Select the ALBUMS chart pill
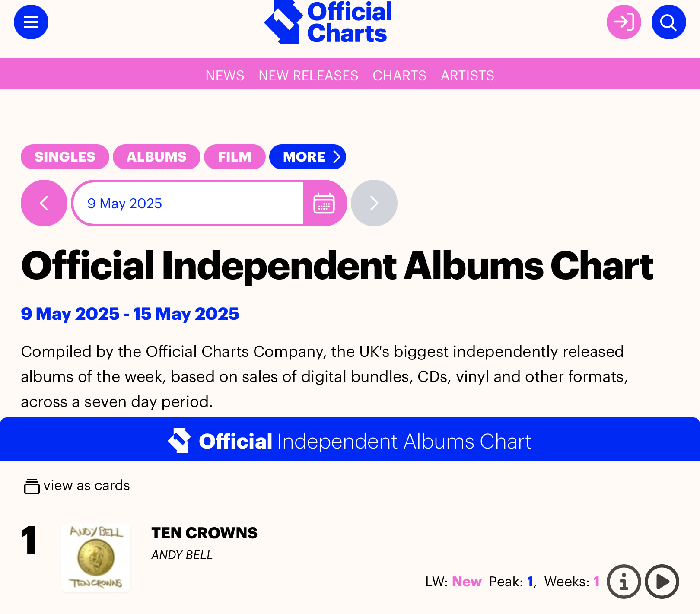 tap(156, 157)
